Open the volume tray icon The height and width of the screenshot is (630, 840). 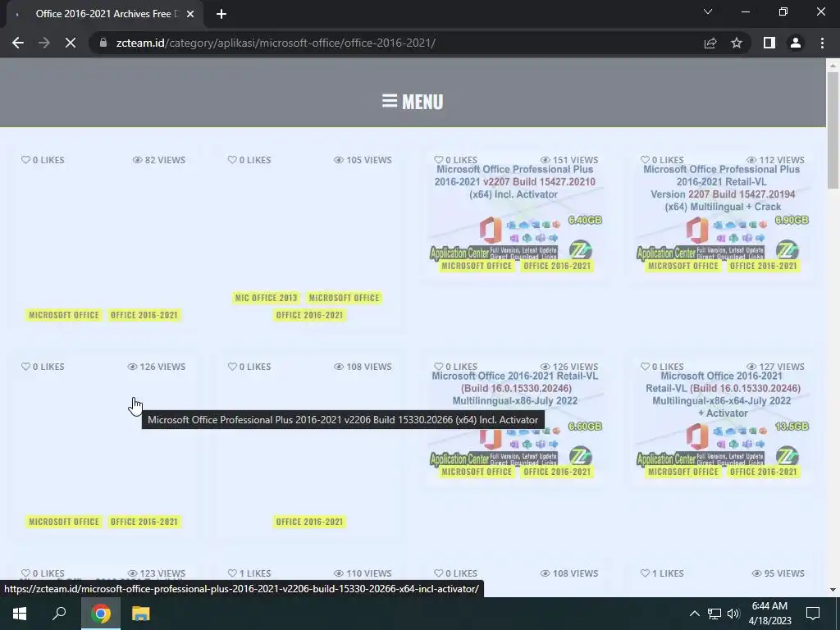click(733, 614)
